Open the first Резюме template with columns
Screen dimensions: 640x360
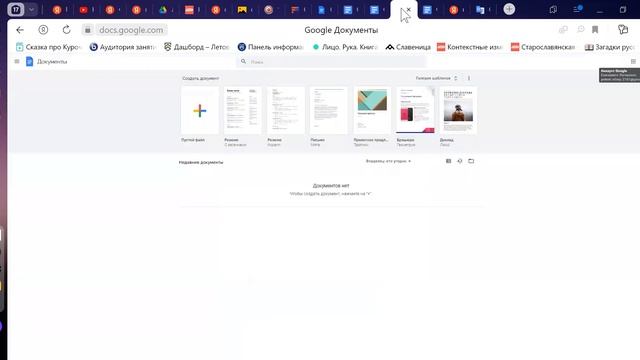(243, 111)
